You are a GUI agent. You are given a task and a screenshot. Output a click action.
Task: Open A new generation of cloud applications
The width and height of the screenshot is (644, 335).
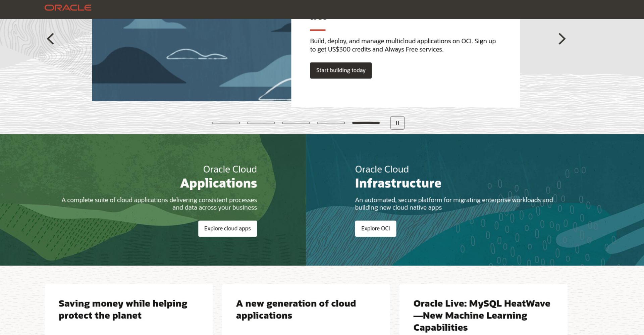[x=296, y=309]
